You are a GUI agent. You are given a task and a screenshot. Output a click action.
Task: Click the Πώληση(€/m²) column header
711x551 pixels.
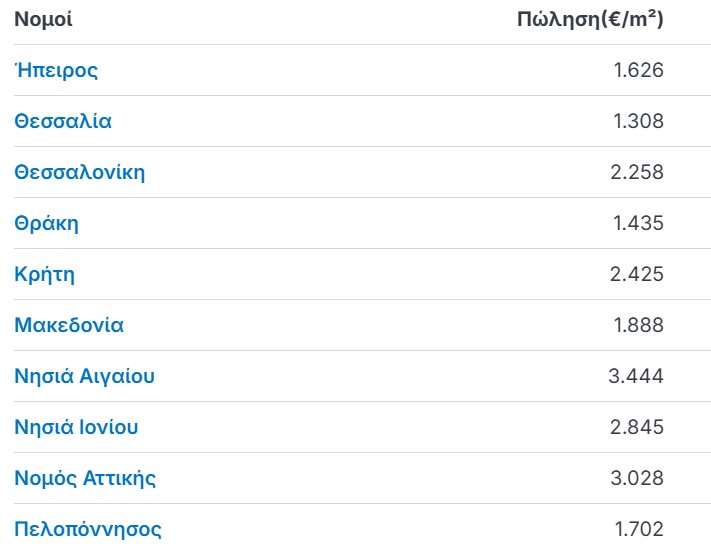[590, 20]
